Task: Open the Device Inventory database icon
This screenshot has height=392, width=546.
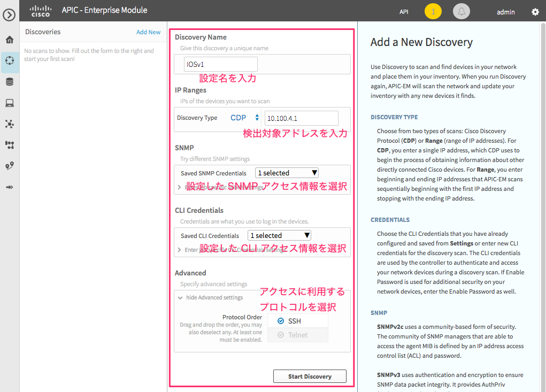Action: [10, 82]
